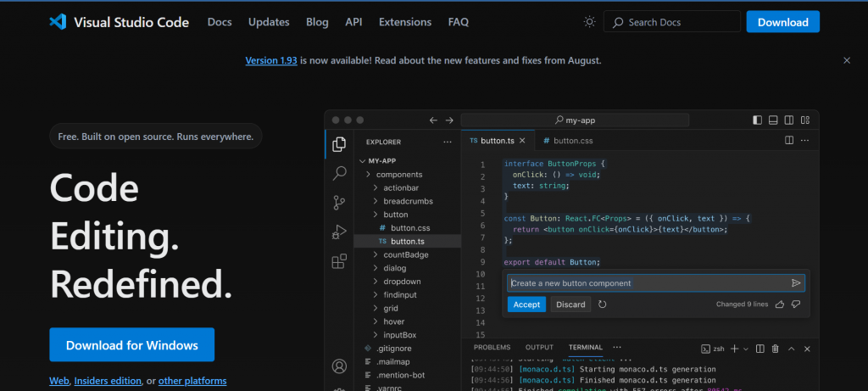Click the Search magnifier icon in activity bar
Screen dimensions: 868x391
pos(339,173)
